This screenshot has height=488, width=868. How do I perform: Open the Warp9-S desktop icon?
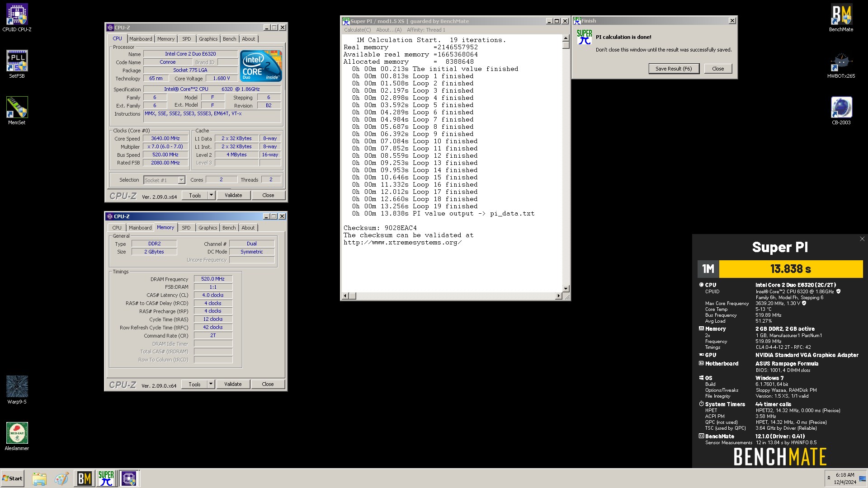(17, 390)
